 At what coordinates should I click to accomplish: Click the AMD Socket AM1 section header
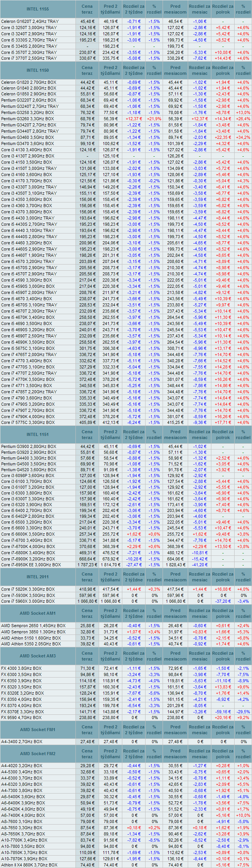(x=38, y=613)
